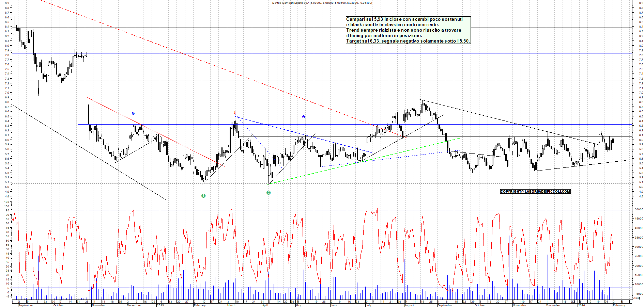Jump to the 2025 label on time axis

[160, 305]
